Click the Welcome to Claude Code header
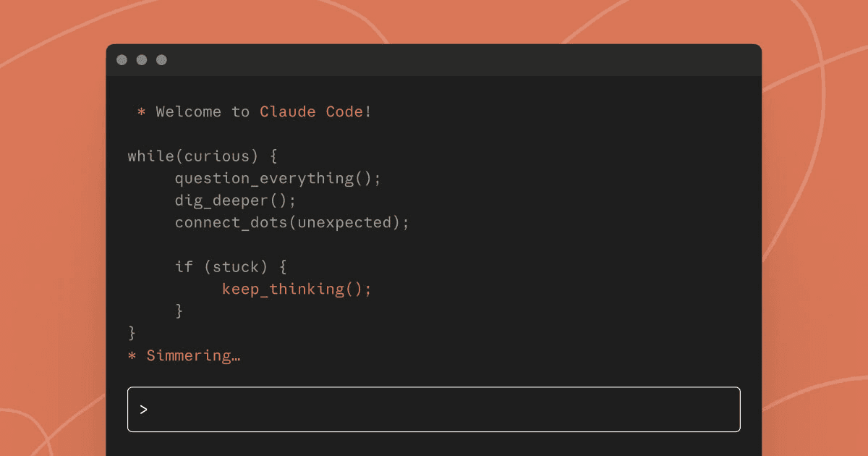This screenshot has height=456, width=868. pos(253,111)
